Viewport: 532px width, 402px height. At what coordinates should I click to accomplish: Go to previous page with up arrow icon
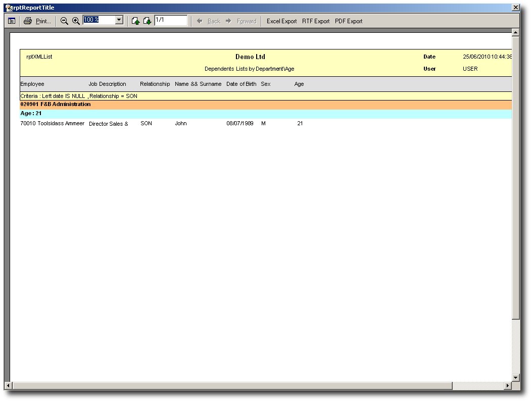(135, 21)
